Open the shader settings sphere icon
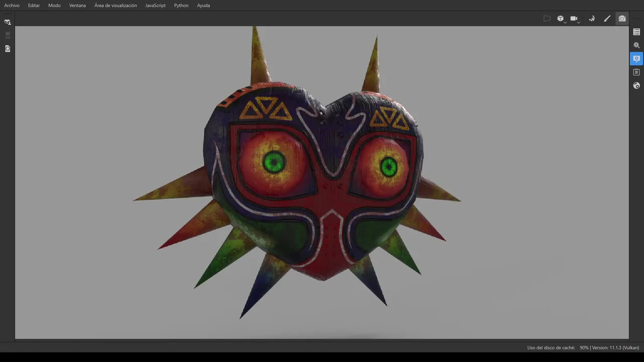The width and height of the screenshot is (644, 362). (x=636, y=86)
